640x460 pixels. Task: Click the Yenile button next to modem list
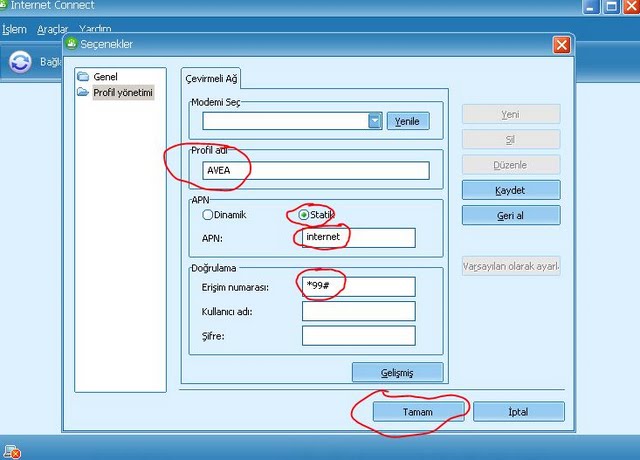tap(408, 121)
